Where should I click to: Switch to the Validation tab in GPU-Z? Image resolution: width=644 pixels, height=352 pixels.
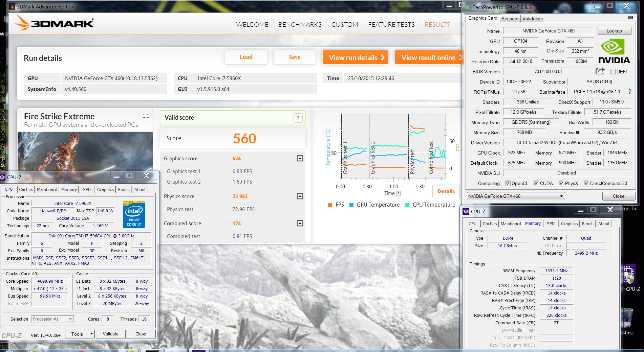click(532, 19)
